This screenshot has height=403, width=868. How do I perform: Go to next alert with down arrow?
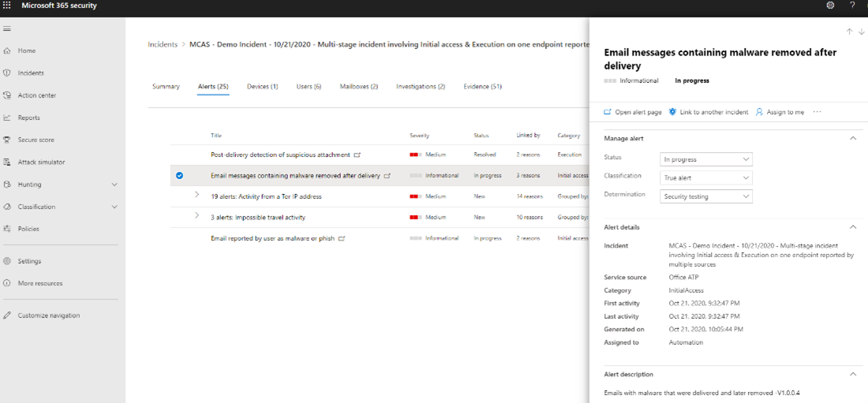point(861,32)
